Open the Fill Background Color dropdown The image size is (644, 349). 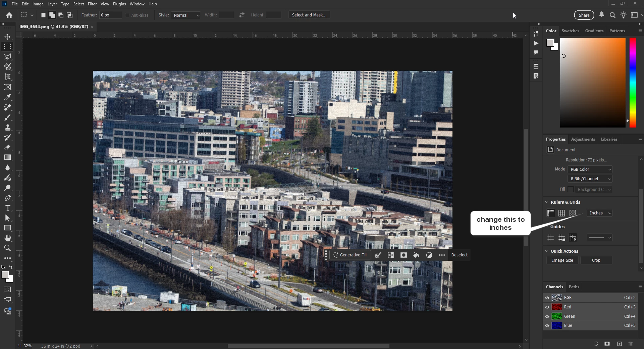[x=593, y=190]
